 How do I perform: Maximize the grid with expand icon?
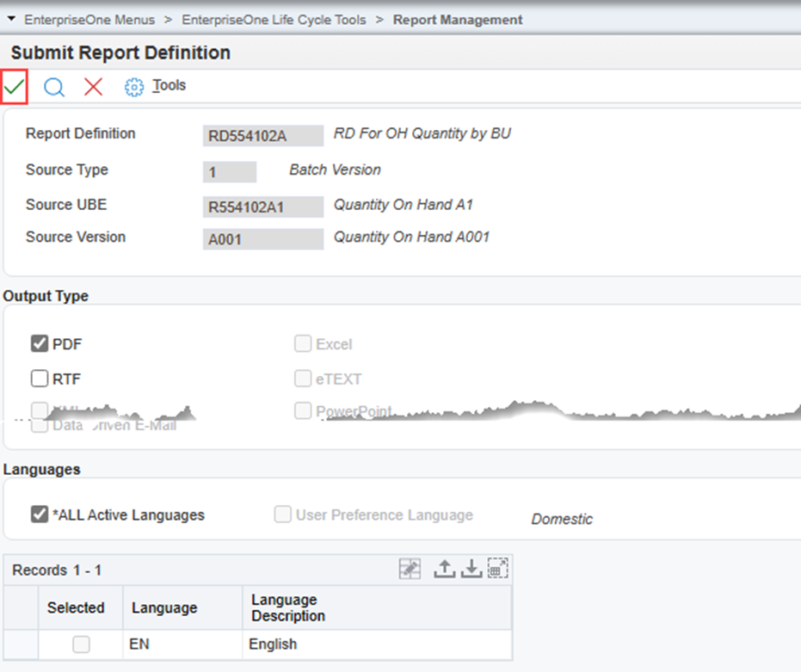click(497, 568)
